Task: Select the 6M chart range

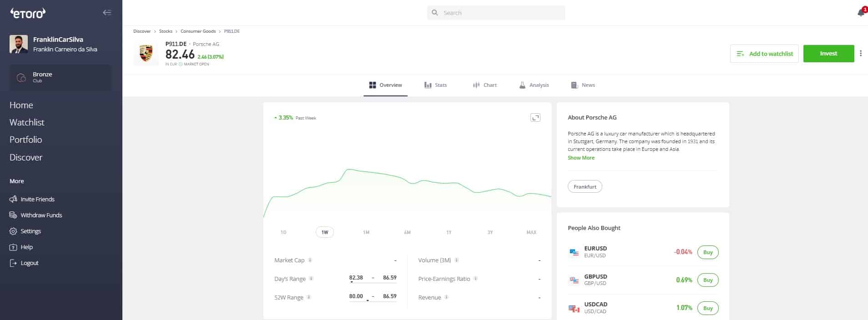Action: tap(407, 232)
